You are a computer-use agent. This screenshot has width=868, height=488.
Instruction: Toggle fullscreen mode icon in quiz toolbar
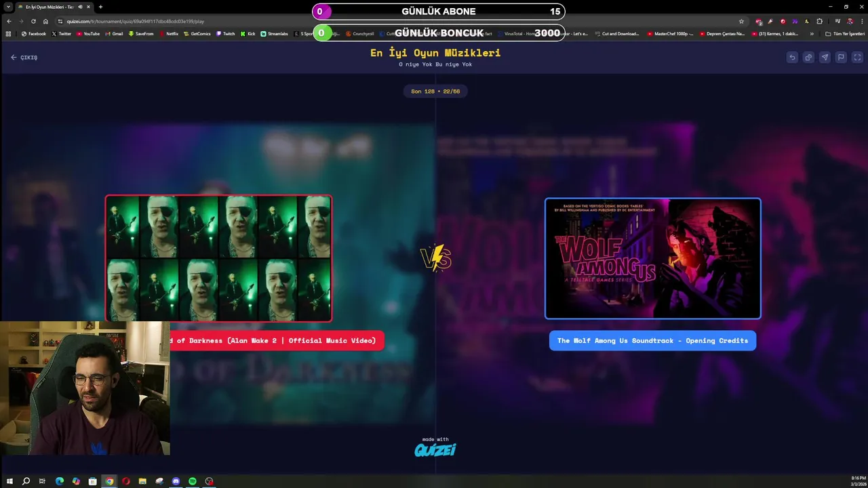coord(857,58)
